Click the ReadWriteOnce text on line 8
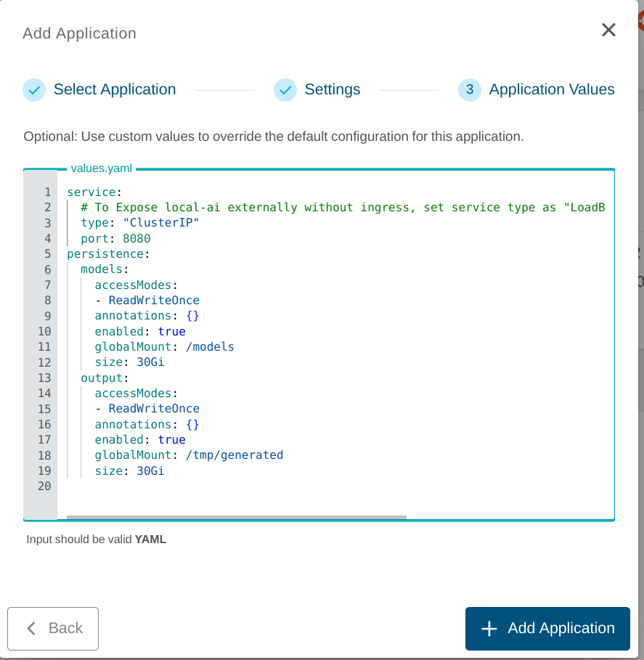The image size is (644, 660). point(154,300)
